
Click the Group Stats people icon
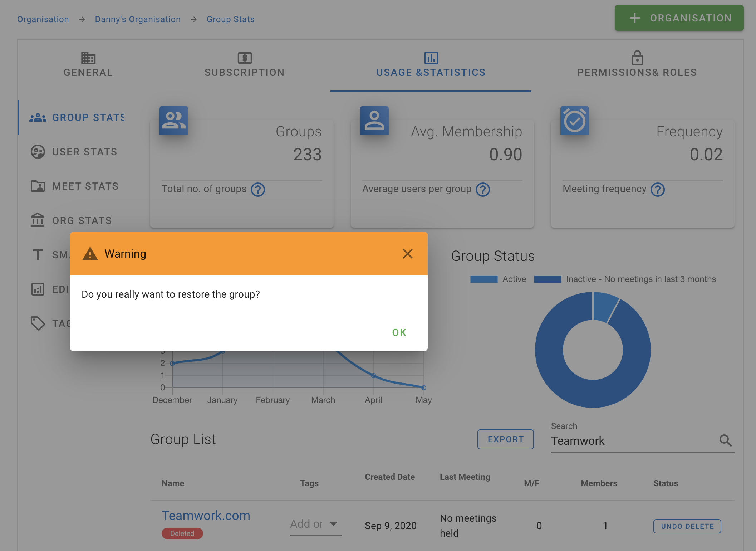(38, 117)
